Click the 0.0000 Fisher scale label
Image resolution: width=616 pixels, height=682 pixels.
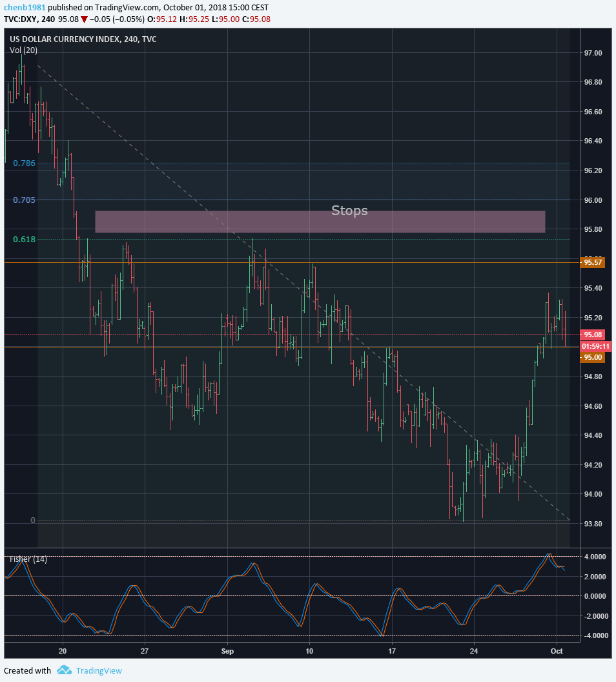coord(595,596)
